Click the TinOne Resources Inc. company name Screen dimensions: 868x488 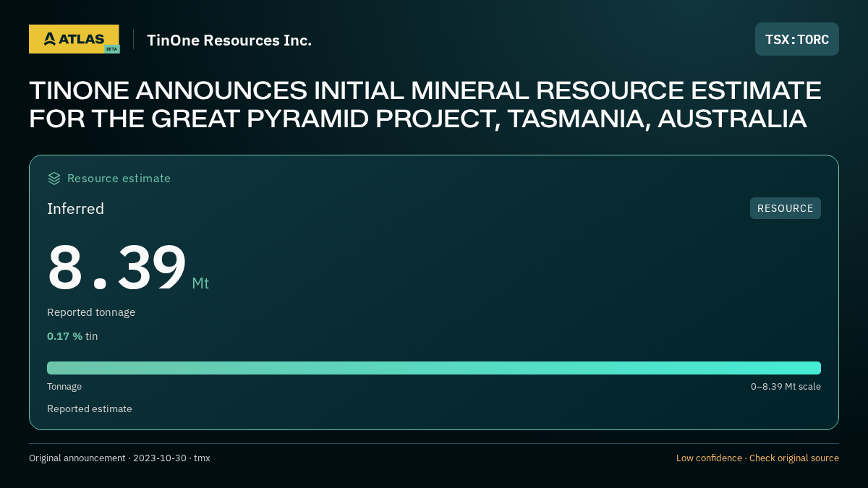click(229, 40)
